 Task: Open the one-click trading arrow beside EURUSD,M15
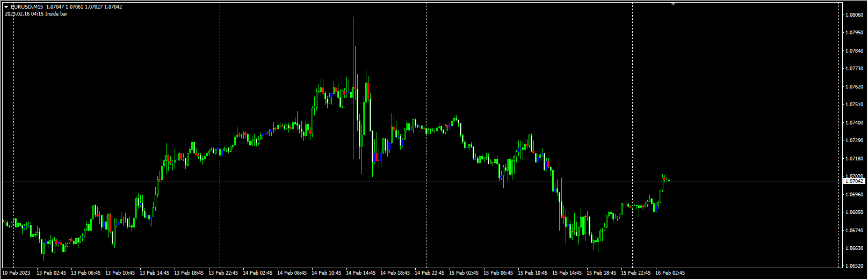click(6, 7)
